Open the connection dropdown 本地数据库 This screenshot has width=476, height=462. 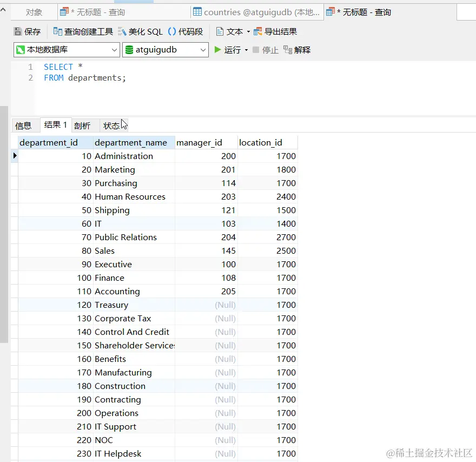tap(66, 50)
